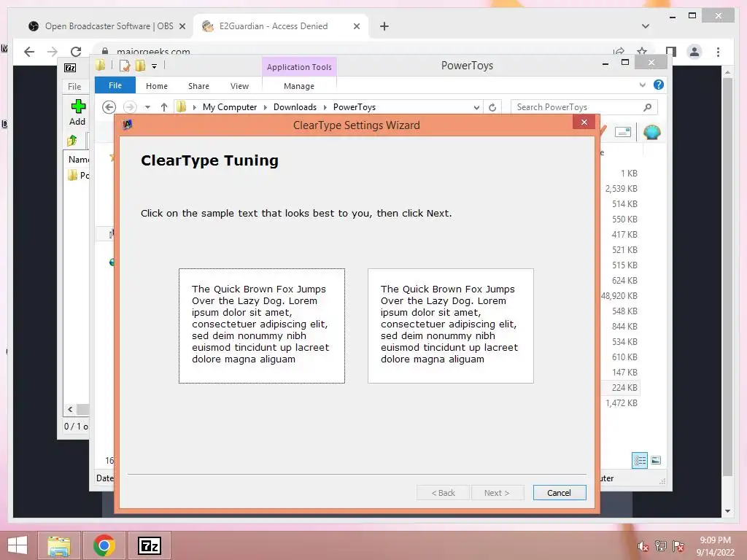
Task: Click the Back button in wizard
Action: coord(443,493)
